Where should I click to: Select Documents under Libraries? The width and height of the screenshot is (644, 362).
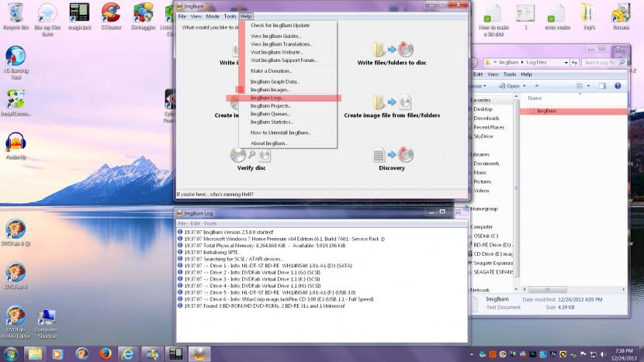[x=486, y=164]
